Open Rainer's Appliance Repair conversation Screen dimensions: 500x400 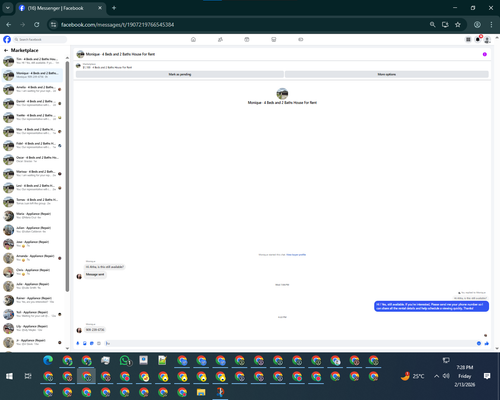(x=32, y=300)
